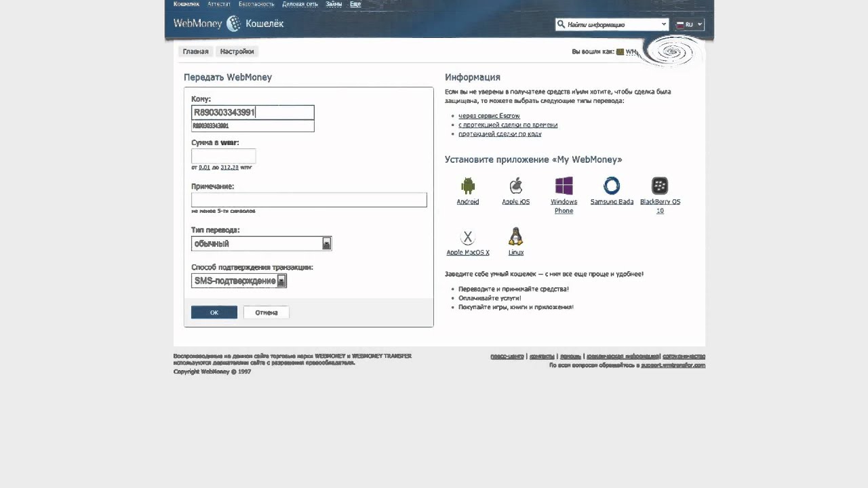Switch to the Главная tab
Viewport: 868px width, 488px height.
tap(195, 52)
